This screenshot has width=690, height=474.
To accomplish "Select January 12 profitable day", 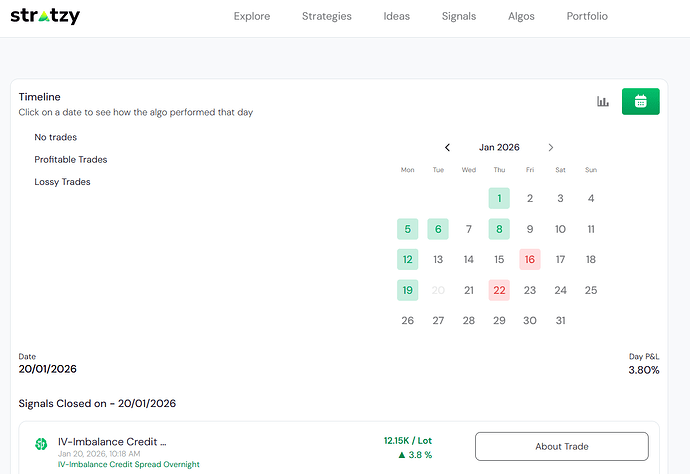I will pos(407,260).
